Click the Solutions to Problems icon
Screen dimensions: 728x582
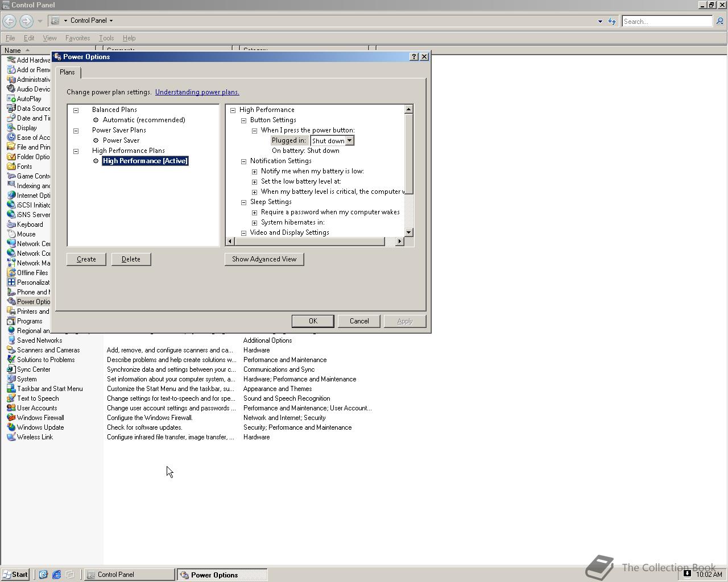click(11, 360)
